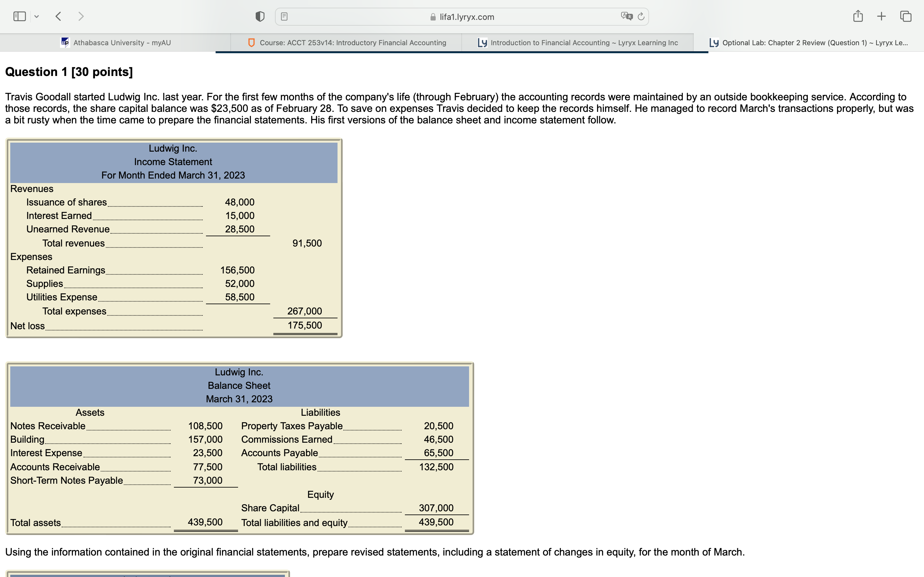Go back to previous page
Screen dimensions: 924x577
58,16
